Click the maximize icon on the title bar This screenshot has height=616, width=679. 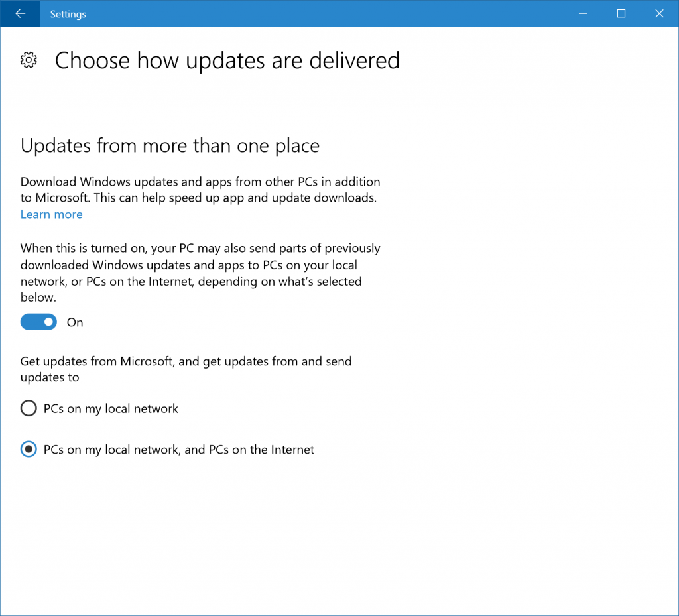click(x=621, y=13)
